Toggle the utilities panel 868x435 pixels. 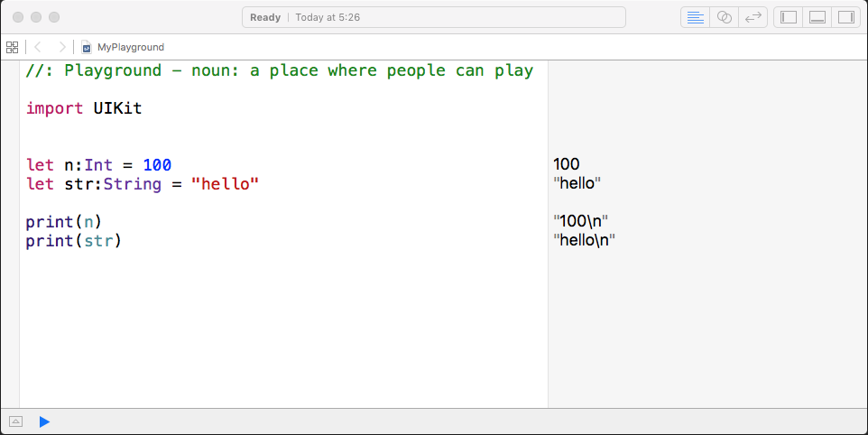coord(845,17)
